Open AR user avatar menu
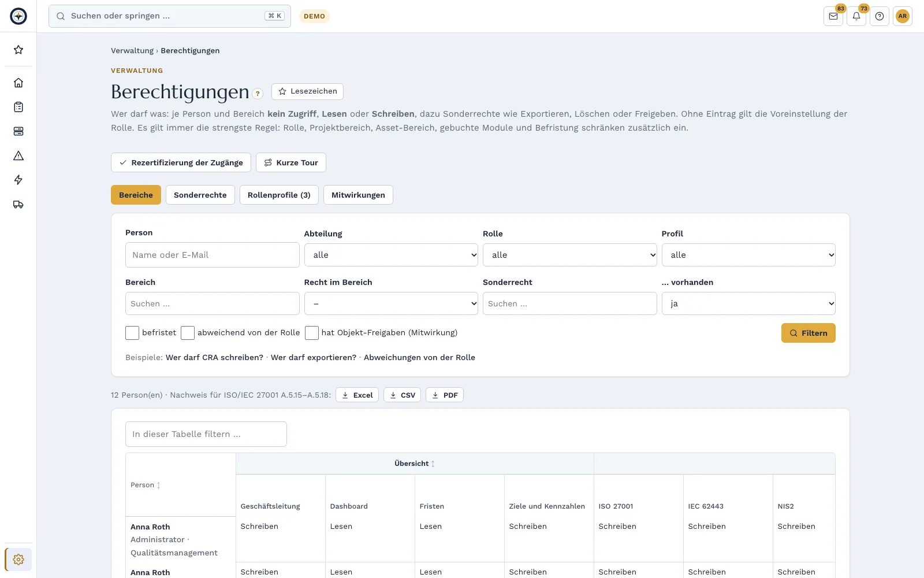 pyautogui.click(x=903, y=16)
